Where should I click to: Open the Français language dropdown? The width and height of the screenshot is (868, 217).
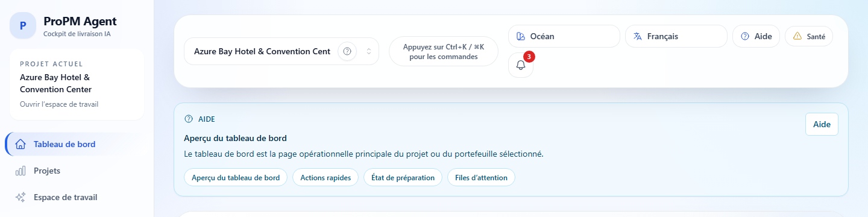pos(676,36)
